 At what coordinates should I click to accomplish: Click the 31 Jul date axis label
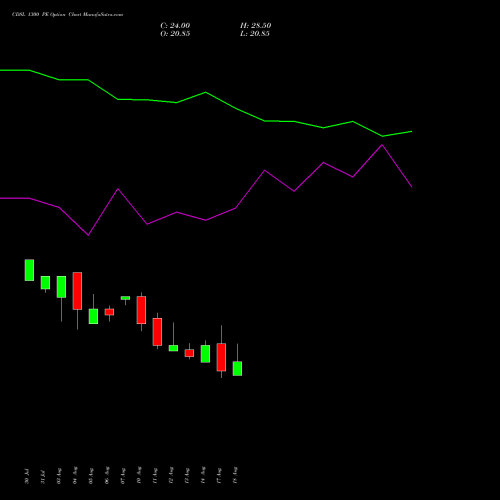pyautogui.click(x=43, y=476)
